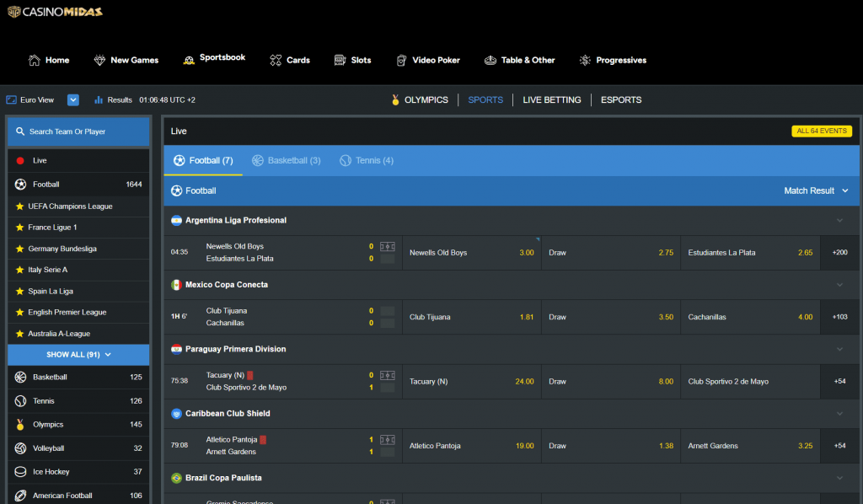Image resolution: width=863 pixels, height=504 pixels.
Task: Open Progressives games
Action: [614, 60]
